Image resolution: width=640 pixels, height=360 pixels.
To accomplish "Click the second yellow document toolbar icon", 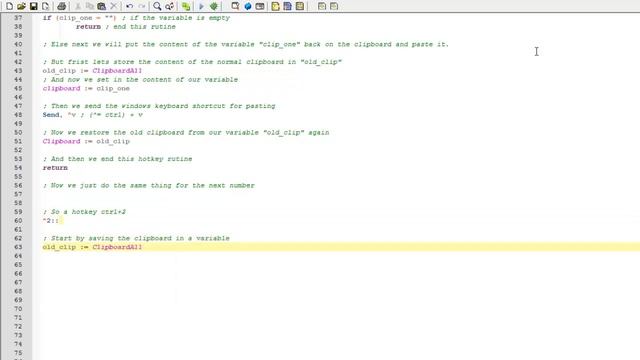I will pyautogui.click(x=300, y=6).
